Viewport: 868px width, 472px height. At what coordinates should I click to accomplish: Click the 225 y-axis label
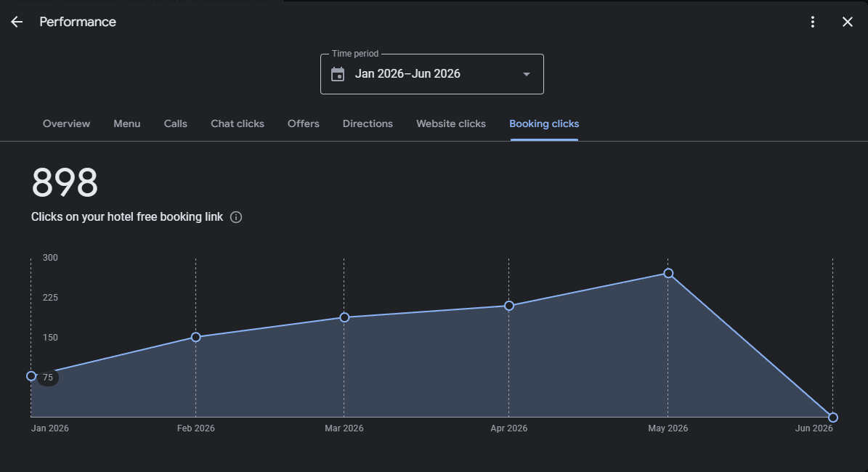50,298
